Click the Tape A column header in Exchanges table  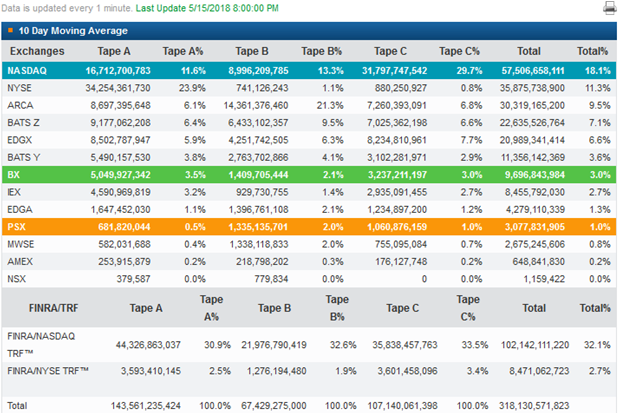(x=114, y=51)
